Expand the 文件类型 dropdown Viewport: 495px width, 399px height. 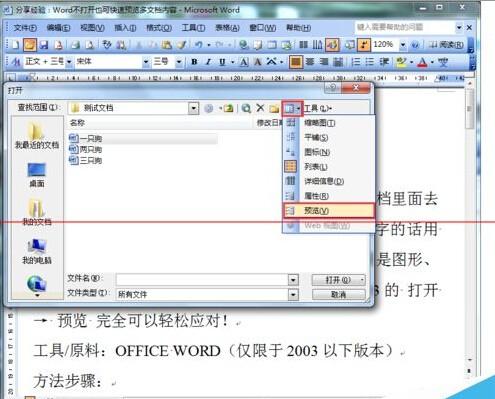click(293, 294)
